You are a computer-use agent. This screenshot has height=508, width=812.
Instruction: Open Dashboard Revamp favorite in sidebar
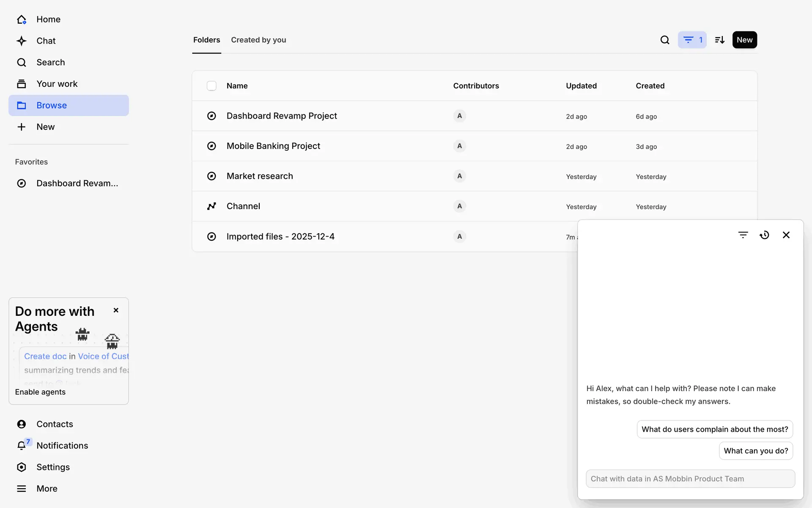(x=77, y=183)
